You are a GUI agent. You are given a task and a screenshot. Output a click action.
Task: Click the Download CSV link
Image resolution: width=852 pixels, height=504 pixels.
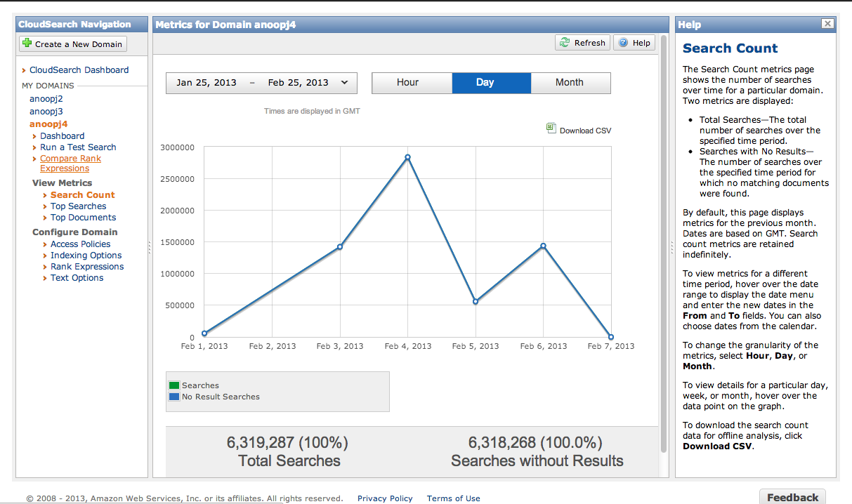(585, 131)
